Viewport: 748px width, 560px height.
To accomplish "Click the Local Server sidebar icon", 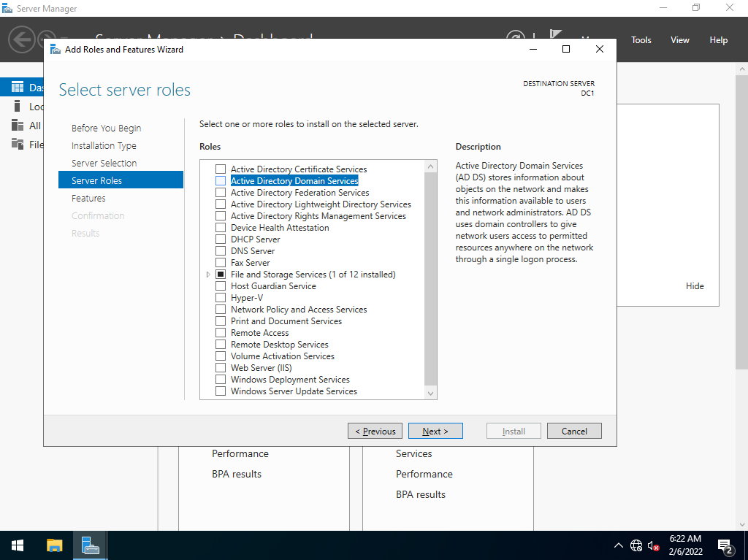I will pos(18,106).
